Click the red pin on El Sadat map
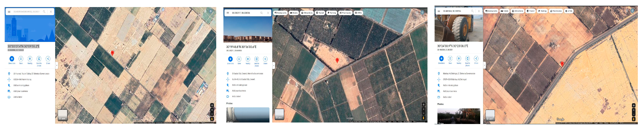 tap(337, 60)
